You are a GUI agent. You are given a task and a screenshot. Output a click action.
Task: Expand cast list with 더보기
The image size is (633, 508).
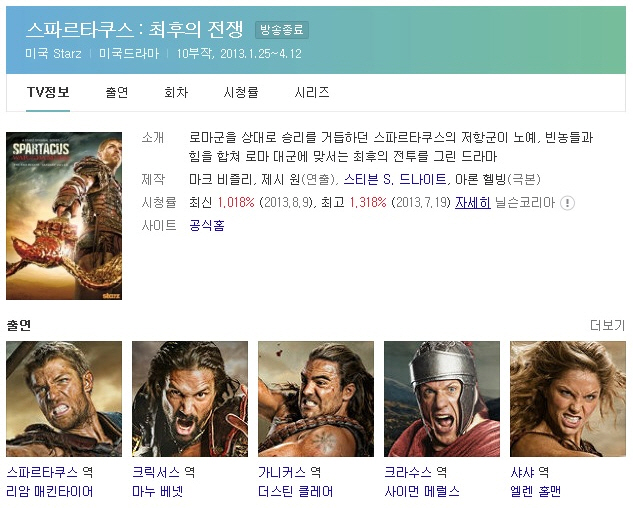tap(607, 325)
